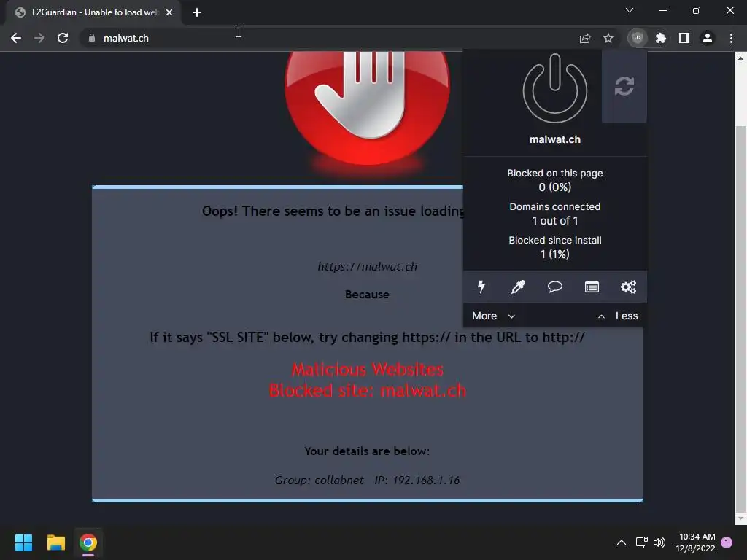Image resolution: width=747 pixels, height=560 pixels.
Task: Go forward with the forward arrow
Action: [39, 38]
